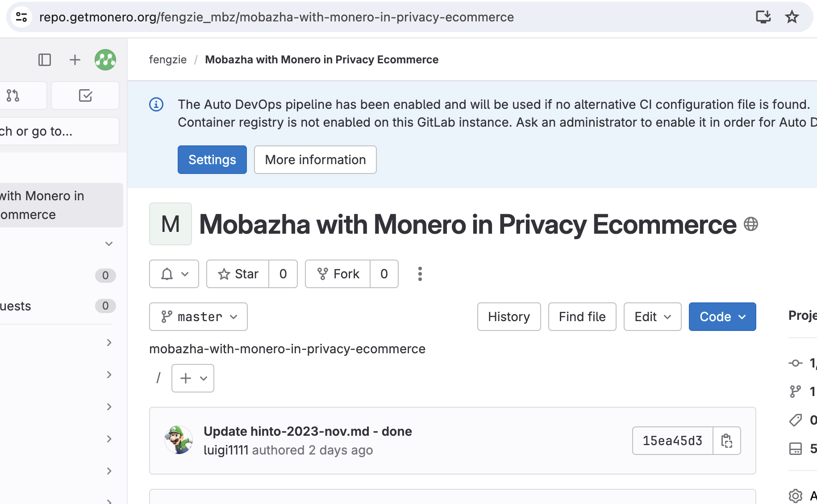Screen dimensions: 817x504
Task: Click the blue Settings button
Action: pyautogui.click(x=212, y=160)
